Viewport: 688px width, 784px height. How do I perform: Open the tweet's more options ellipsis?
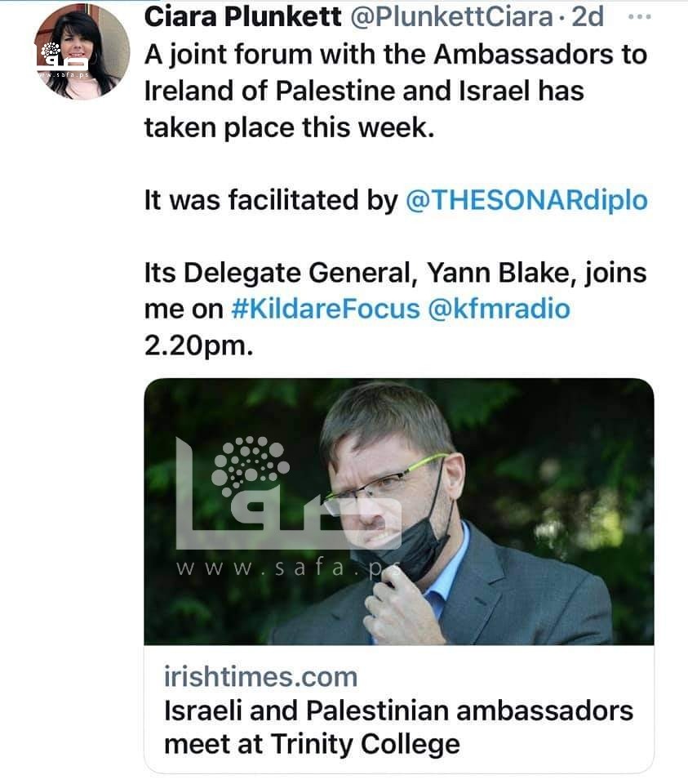(x=642, y=17)
